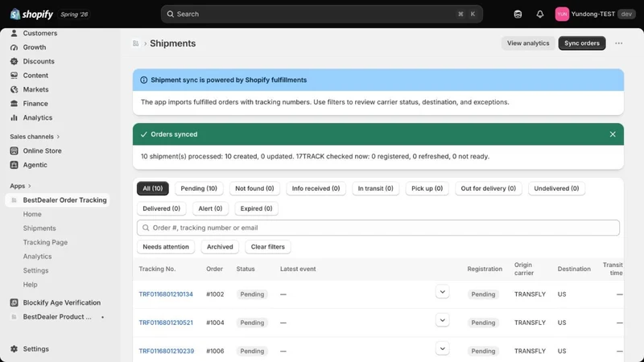Click the search magnifier in top bar

(x=170, y=14)
